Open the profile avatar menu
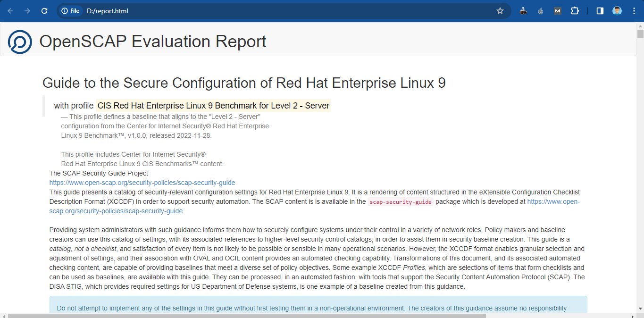 (617, 11)
